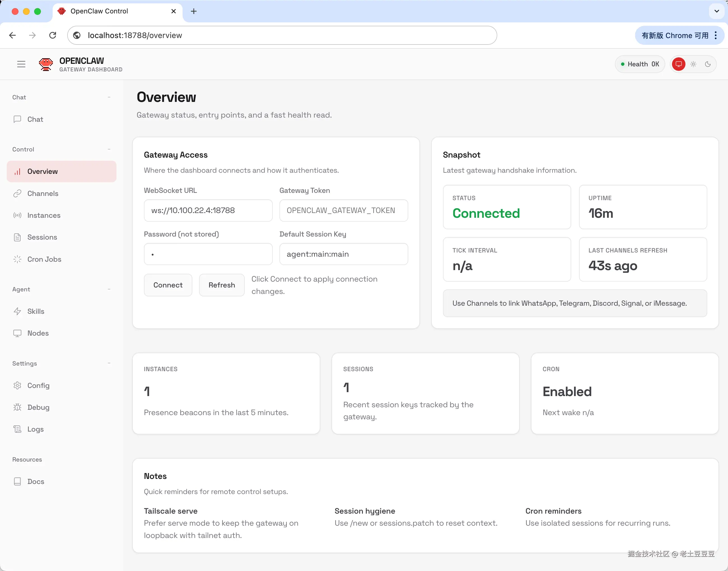728x571 pixels.
Task: Focus the WebSocket URL field
Action: click(x=208, y=210)
